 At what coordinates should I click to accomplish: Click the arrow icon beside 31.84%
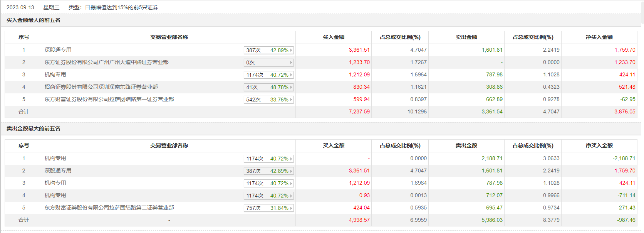click(x=291, y=208)
